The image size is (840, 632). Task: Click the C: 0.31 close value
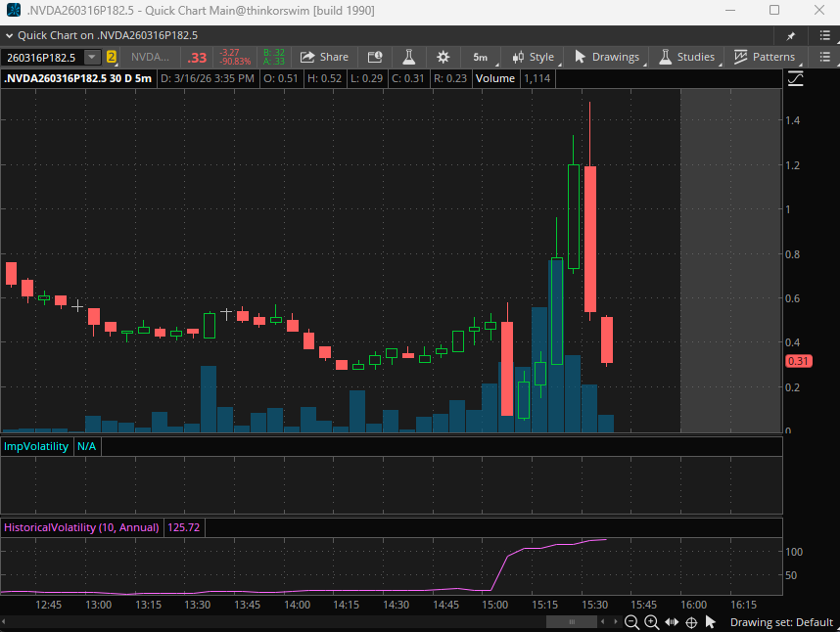tap(408, 78)
